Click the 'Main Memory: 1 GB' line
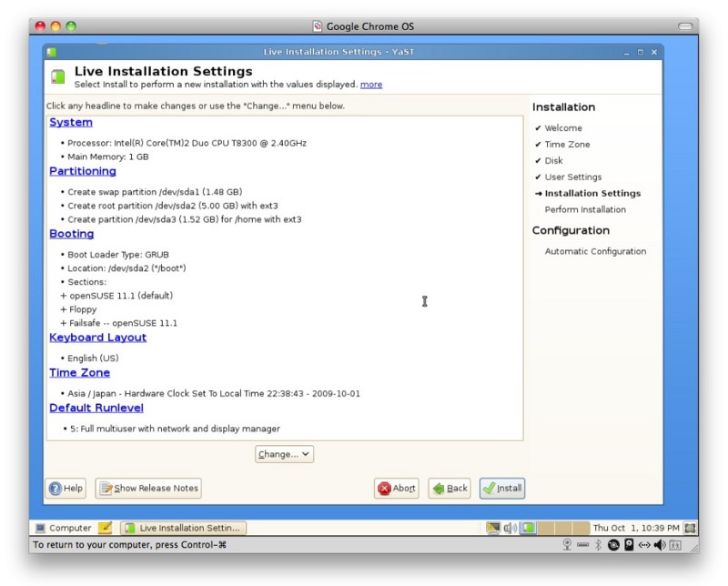 (x=108, y=157)
